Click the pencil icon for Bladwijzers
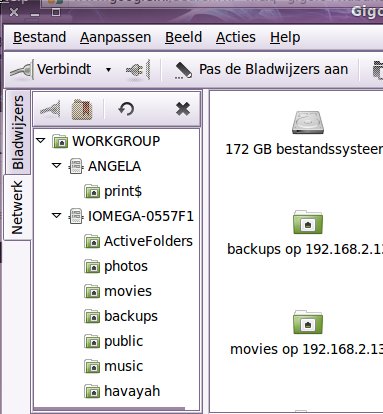Viewport: 383px width, 414px height. point(183,70)
